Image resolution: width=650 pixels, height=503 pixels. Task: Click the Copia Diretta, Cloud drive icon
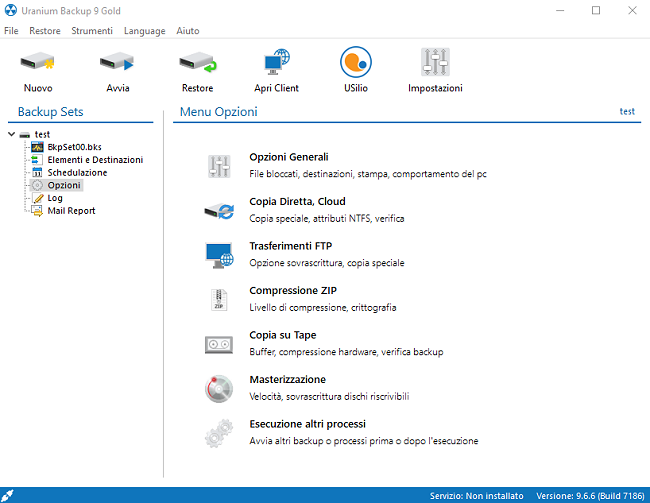[x=219, y=211]
